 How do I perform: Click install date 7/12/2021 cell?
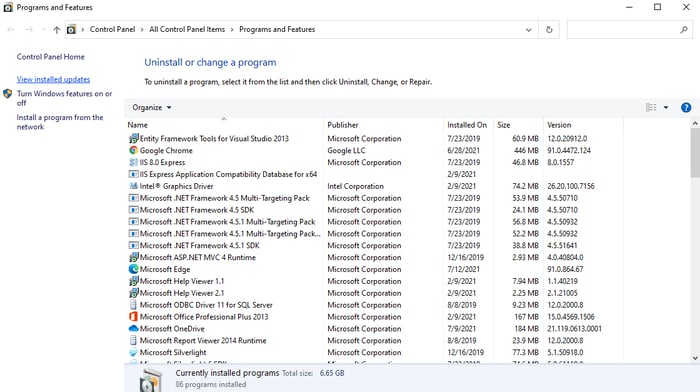pyautogui.click(x=463, y=269)
